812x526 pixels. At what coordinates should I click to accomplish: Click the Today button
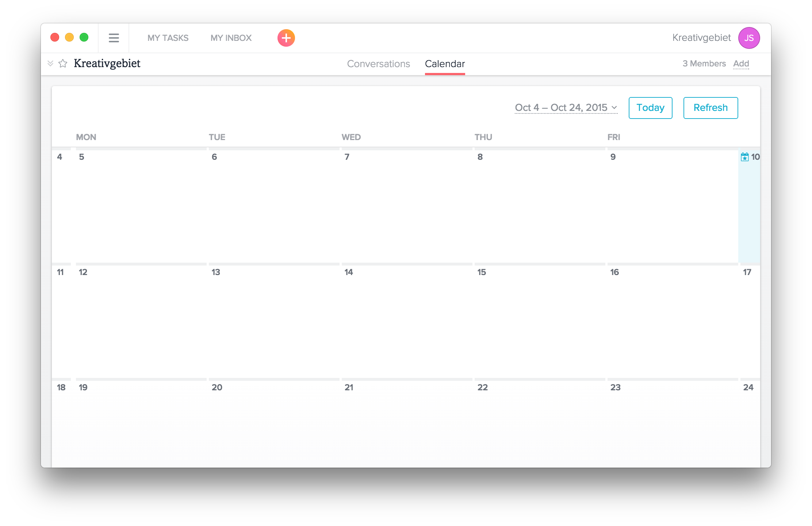[650, 108]
